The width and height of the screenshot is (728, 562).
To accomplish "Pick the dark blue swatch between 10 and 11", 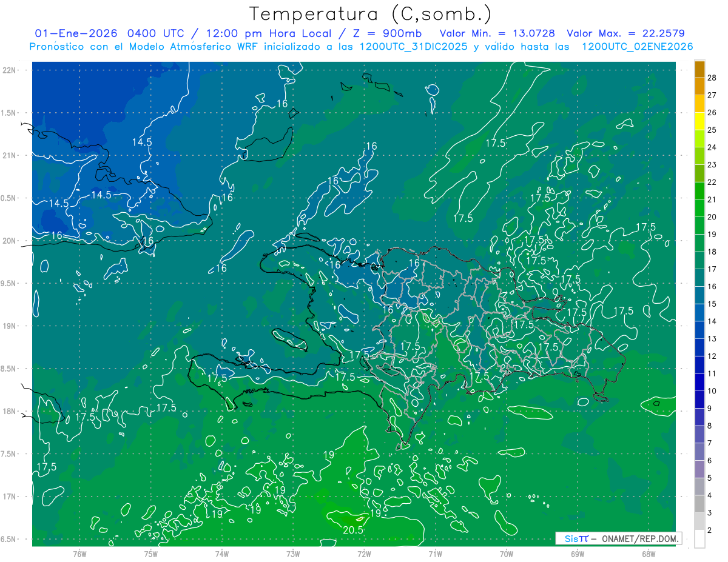I will (699, 382).
